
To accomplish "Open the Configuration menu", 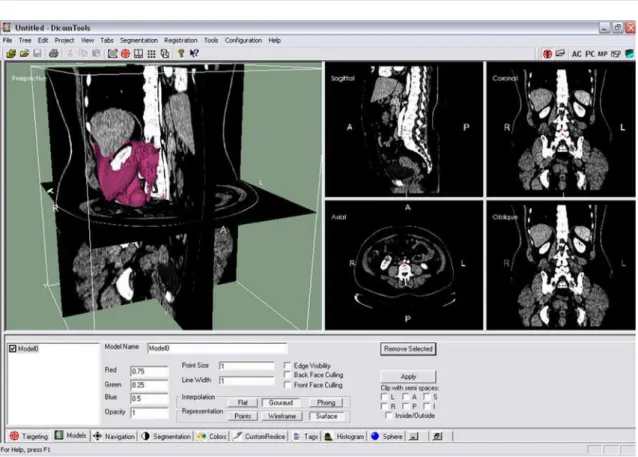I will pos(243,40).
